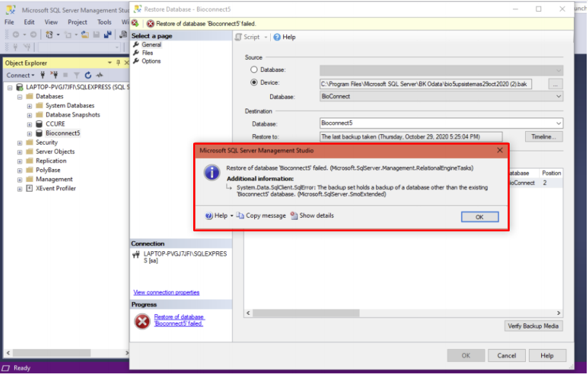This screenshot has height=374, width=588.
Task: Expand the Database Snapshots node
Action: [30, 115]
